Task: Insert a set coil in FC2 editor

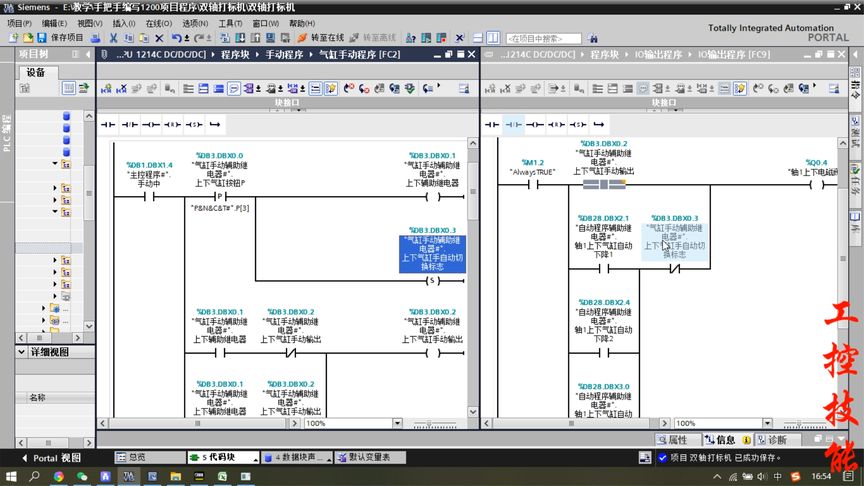Action: click(x=193, y=125)
